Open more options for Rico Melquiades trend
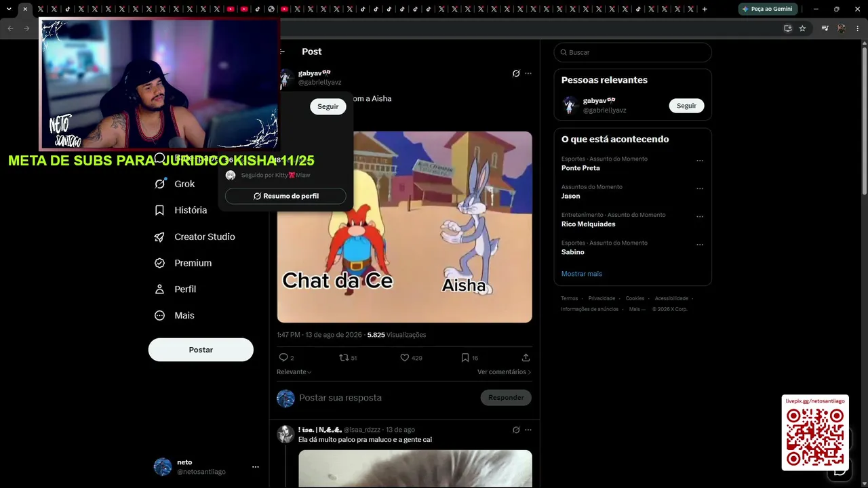868x488 pixels. 700,217
